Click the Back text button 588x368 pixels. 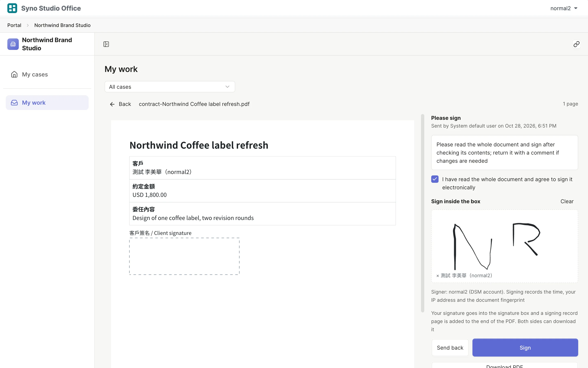coord(125,104)
